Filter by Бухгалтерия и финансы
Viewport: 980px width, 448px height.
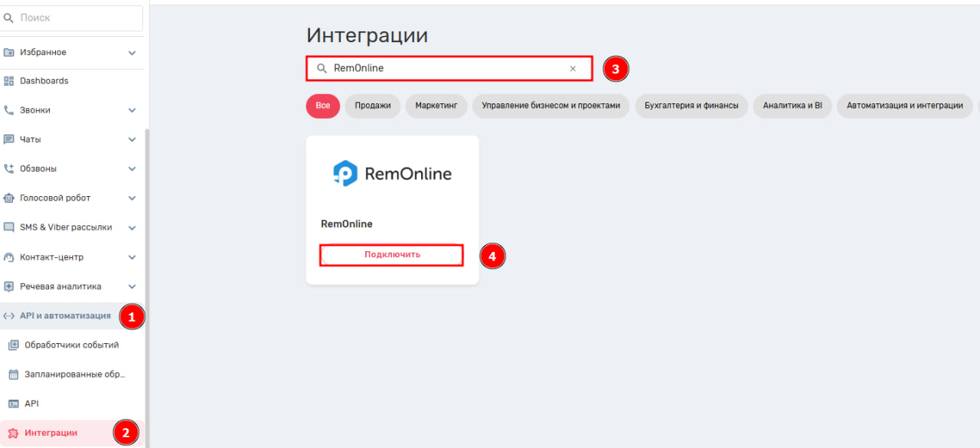pos(691,106)
